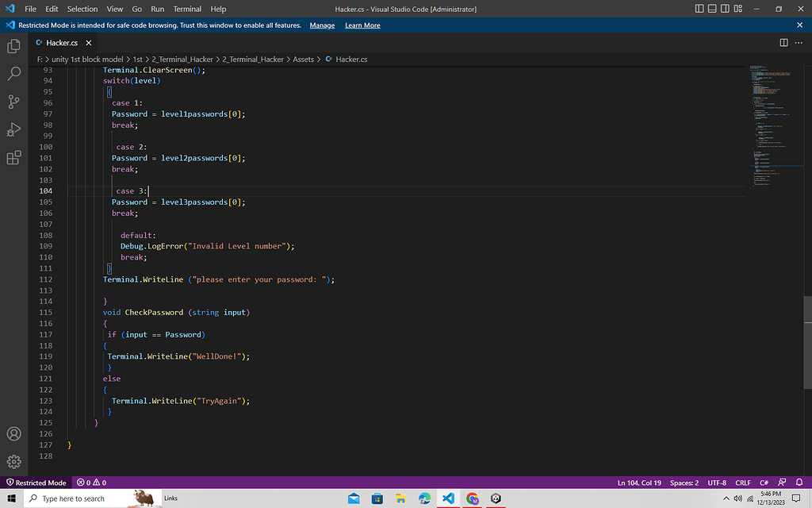Expand the F: drive breadcrumb

pos(40,59)
